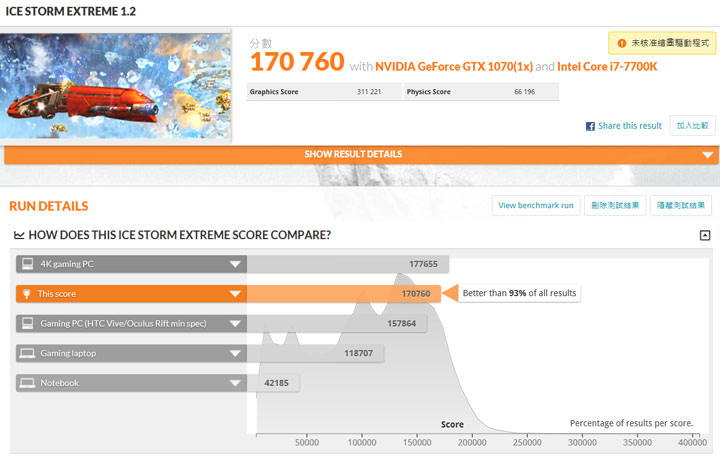720x456 pixels.
Task: Collapse the score comparison panel with the square arrow
Action: (705, 236)
